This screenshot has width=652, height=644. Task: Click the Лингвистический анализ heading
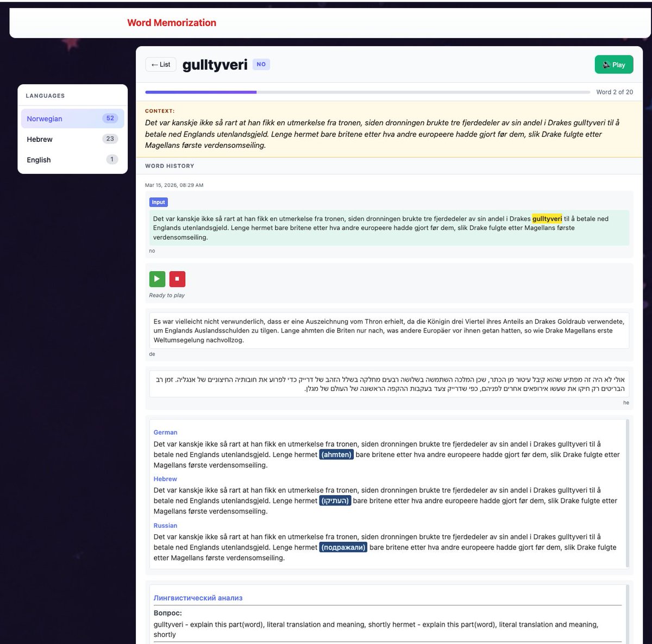pos(198,598)
